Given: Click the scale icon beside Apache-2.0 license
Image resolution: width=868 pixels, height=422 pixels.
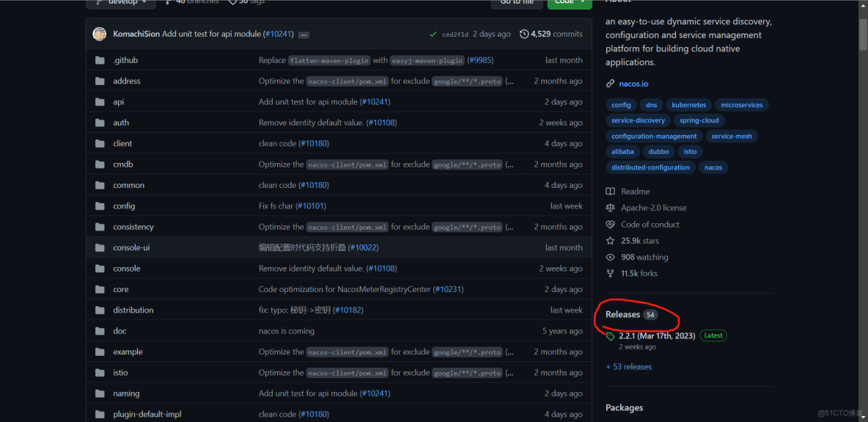Looking at the screenshot, I should coord(610,208).
